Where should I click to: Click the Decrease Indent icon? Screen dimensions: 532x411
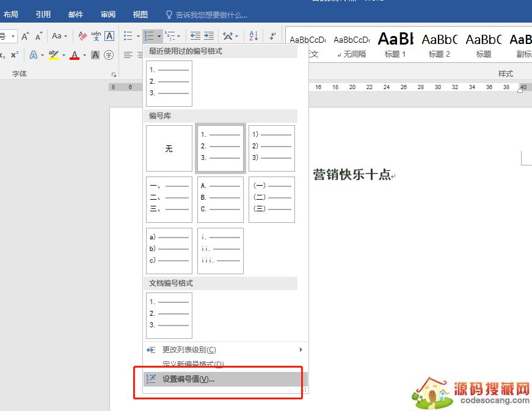click(x=195, y=36)
